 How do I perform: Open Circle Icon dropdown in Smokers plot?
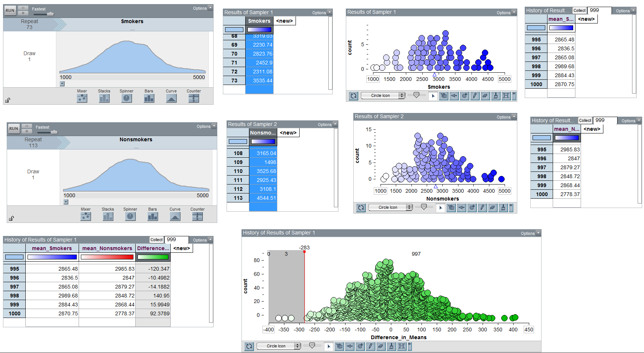(383, 96)
